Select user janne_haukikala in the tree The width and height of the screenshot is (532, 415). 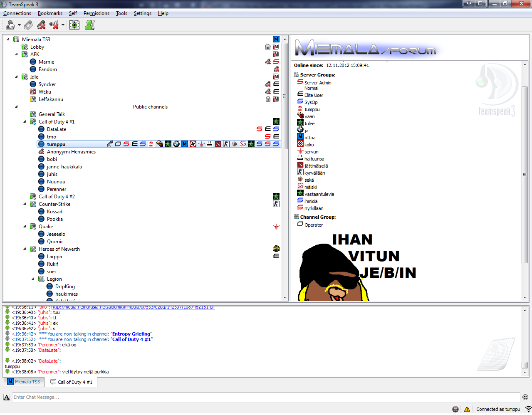[64, 167]
